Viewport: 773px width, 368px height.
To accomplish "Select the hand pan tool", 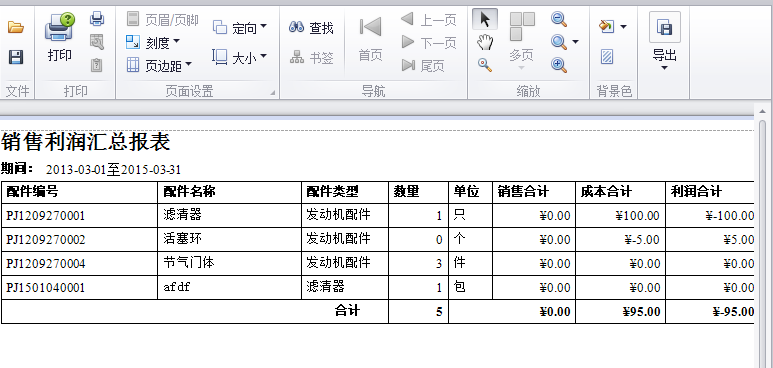I will click(x=485, y=42).
